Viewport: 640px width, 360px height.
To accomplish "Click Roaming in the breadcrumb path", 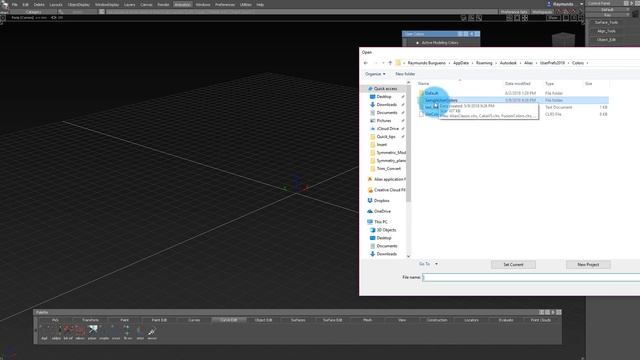I will pyautogui.click(x=484, y=63).
